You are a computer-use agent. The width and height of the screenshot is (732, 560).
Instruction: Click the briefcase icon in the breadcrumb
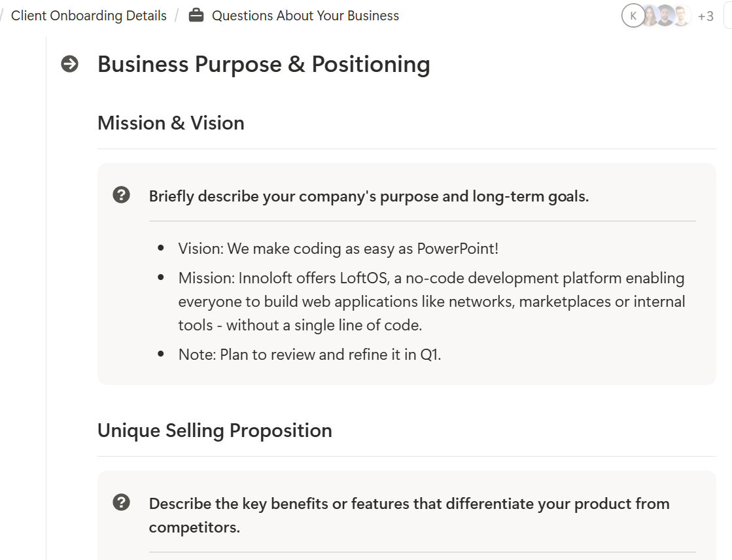click(196, 16)
